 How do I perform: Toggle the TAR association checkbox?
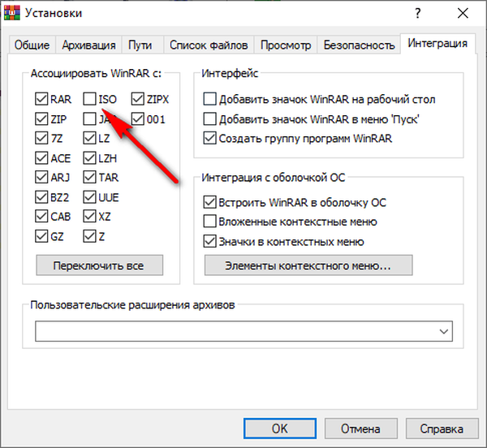[89, 178]
